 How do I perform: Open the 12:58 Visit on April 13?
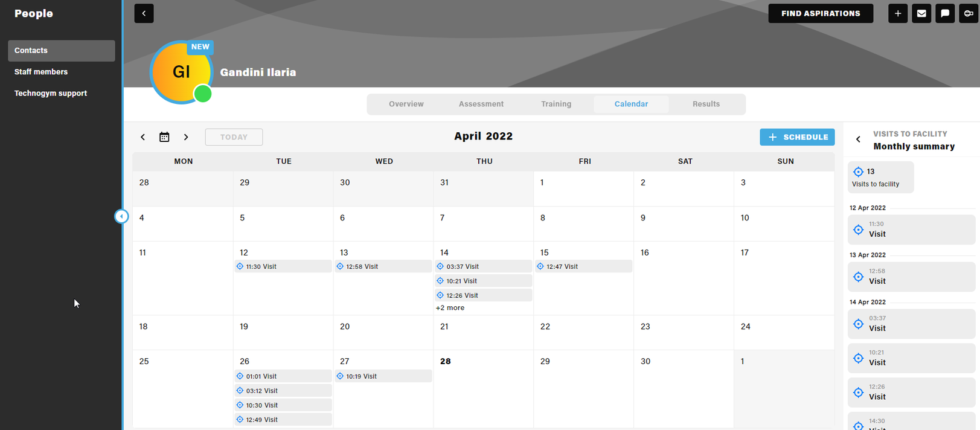(x=383, y=266)
